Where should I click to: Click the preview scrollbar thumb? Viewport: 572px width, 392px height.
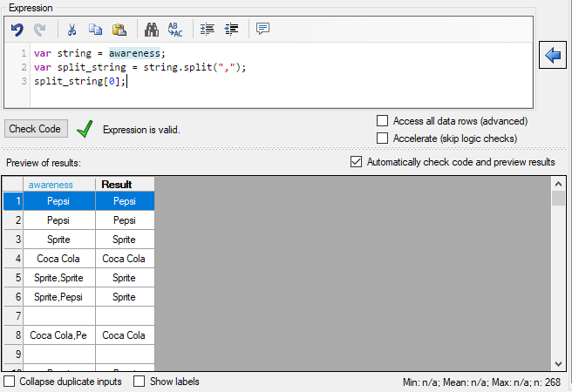tap(558, 199)
